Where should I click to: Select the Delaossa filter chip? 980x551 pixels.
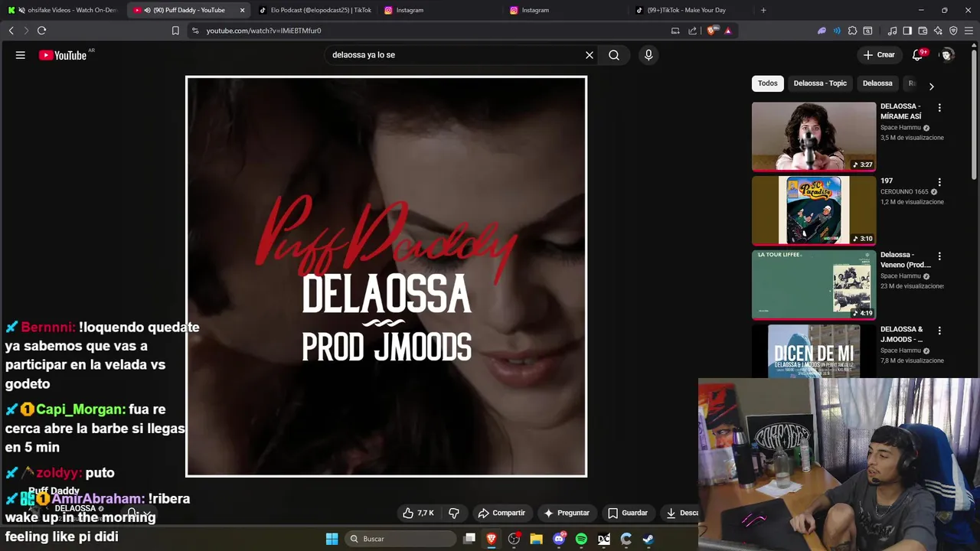877,83
